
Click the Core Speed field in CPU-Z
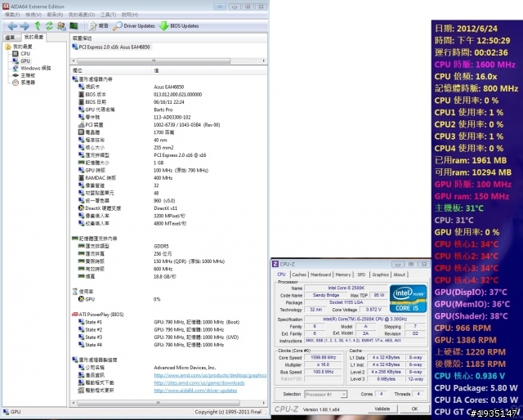324,358
